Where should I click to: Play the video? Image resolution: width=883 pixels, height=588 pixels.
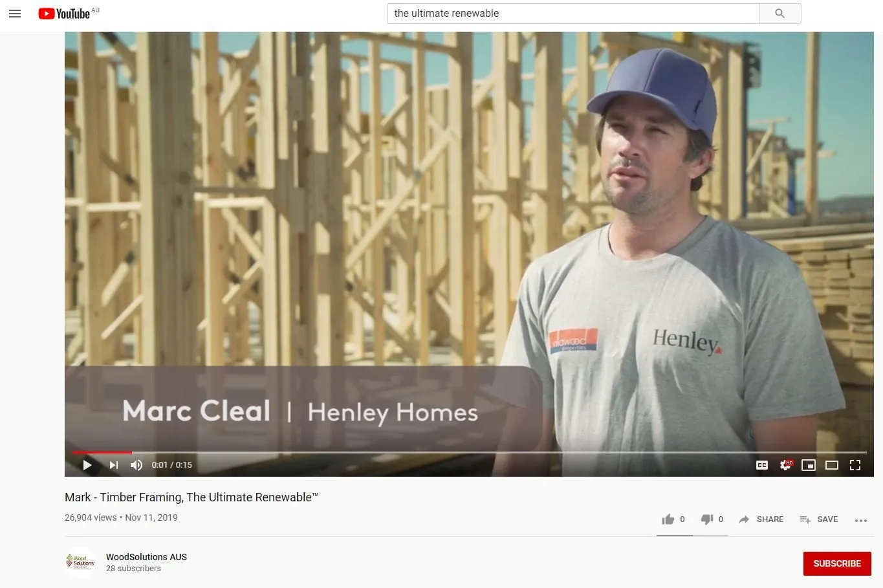click(x=87, y=464)
